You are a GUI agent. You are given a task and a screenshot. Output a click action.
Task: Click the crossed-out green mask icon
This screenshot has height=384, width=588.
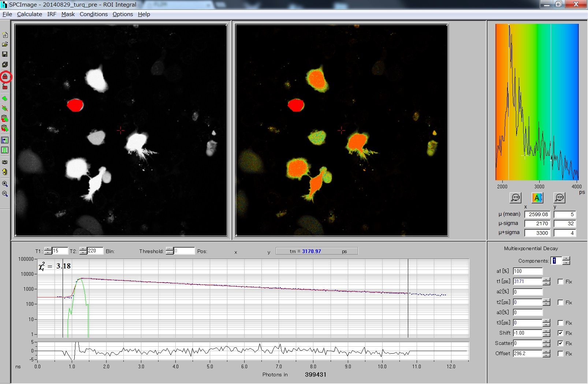[5, 108]
